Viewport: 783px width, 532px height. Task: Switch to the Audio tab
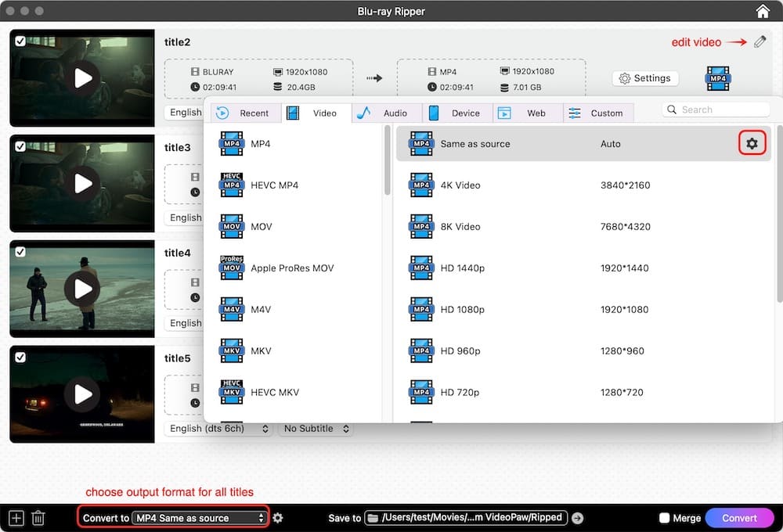pyautogui.click(x=387, y=113)
